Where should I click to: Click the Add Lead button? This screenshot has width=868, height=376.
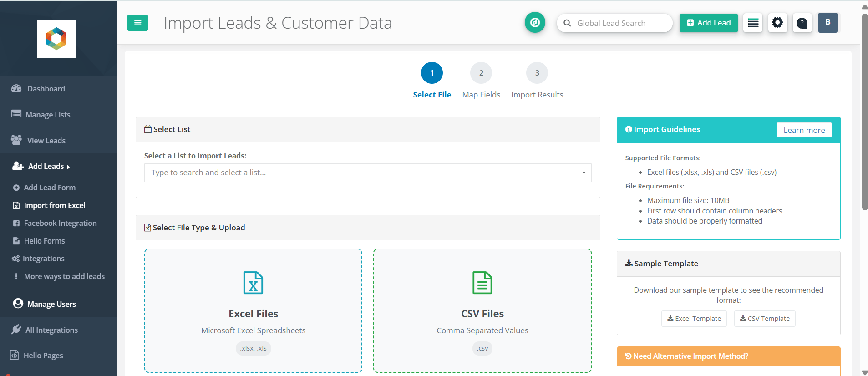coord(708,23)
